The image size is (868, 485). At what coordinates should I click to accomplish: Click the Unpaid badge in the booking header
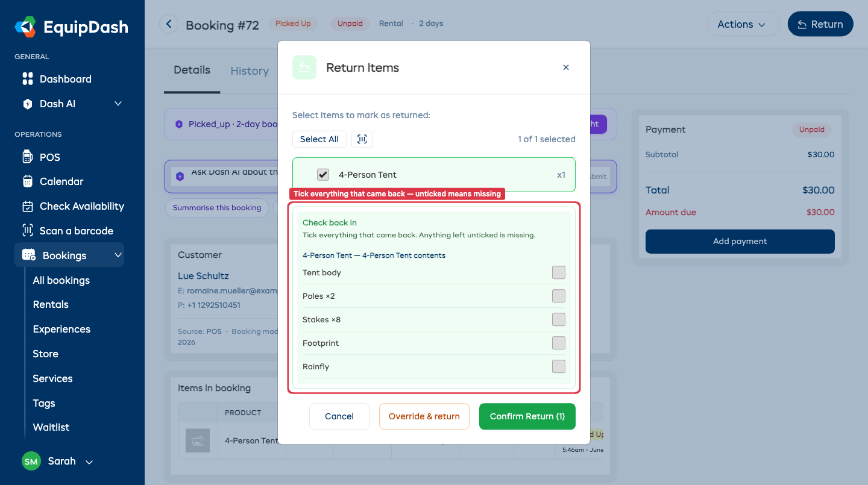[x=350, y=23]
